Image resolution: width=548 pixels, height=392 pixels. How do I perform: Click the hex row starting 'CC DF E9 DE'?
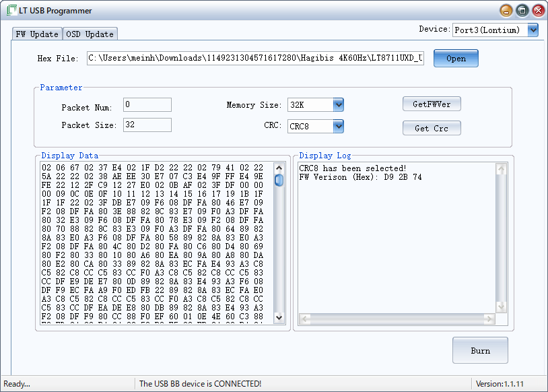pos(152,281)
